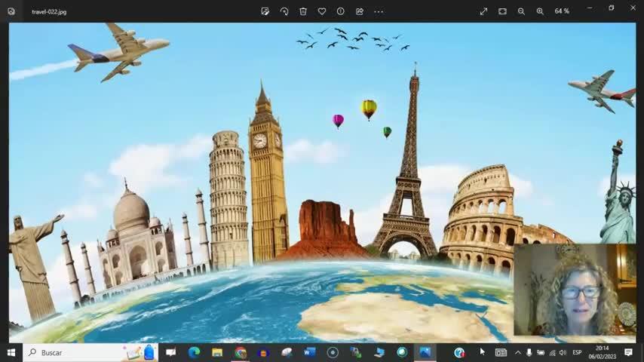Open the three-dots See more menu

(x=379, y=11)
